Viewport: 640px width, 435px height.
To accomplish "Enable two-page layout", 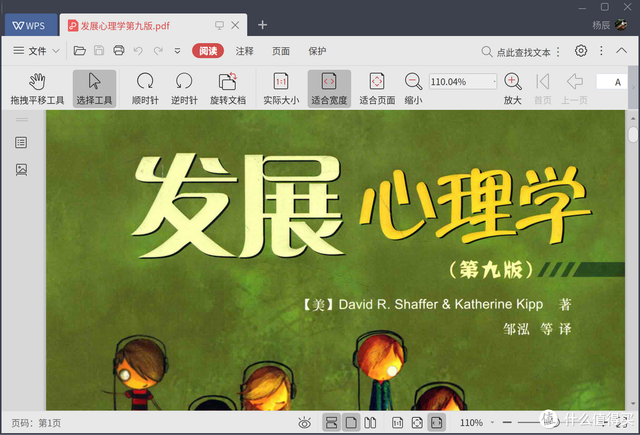I will click(x=370, y=423).
